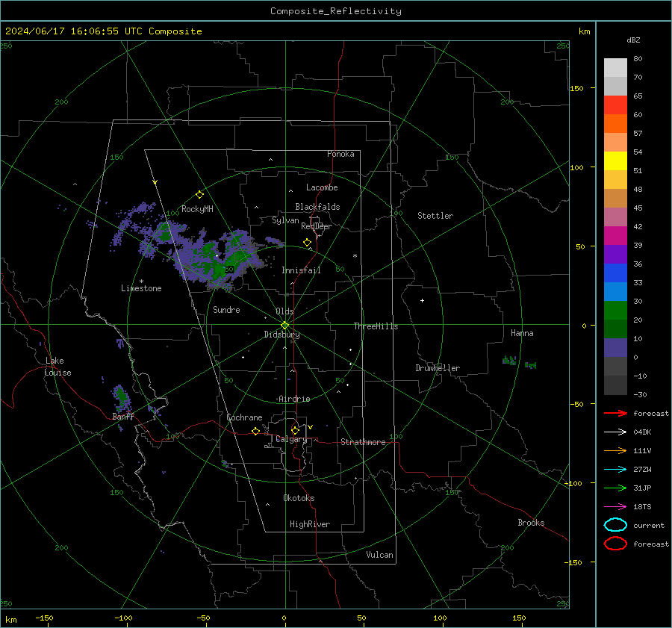The width and height of the screenshot is (672, 628).
Task: Click the red swatch in dBZ legend
Action: point(615,105)
